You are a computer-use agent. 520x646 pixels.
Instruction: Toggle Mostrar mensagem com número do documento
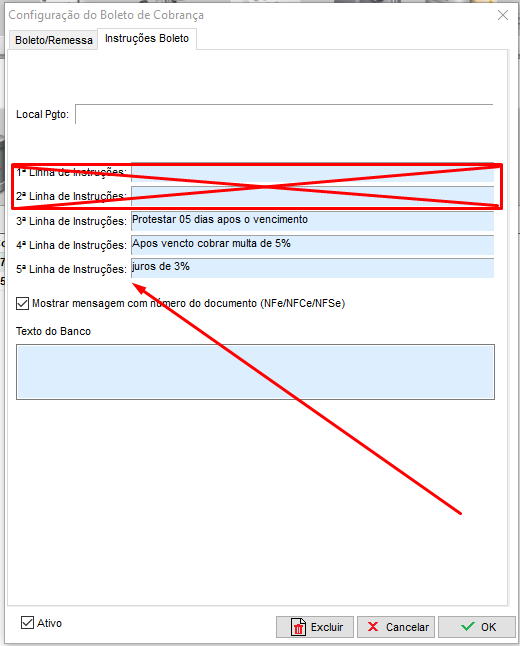[22, 304]
